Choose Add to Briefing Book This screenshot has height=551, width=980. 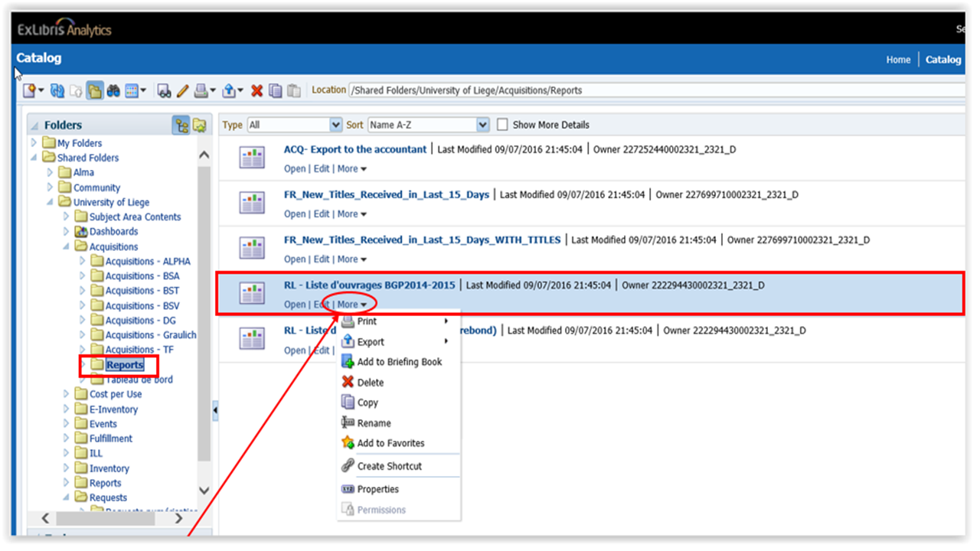point(398,362)
